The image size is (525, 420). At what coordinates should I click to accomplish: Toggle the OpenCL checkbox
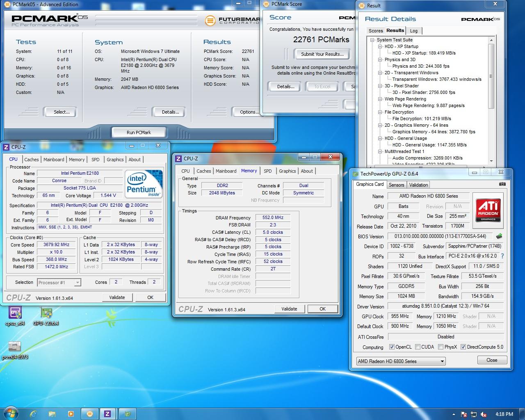click(x=392, y=347)
